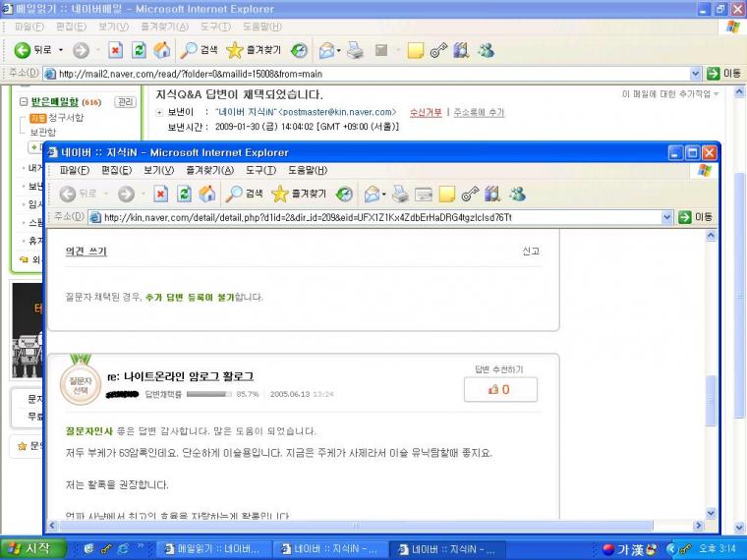This screenshot has width=747, height=560.
Task: Click 답변 추천하기 thumbs-up button
Action: coord(500,389)
